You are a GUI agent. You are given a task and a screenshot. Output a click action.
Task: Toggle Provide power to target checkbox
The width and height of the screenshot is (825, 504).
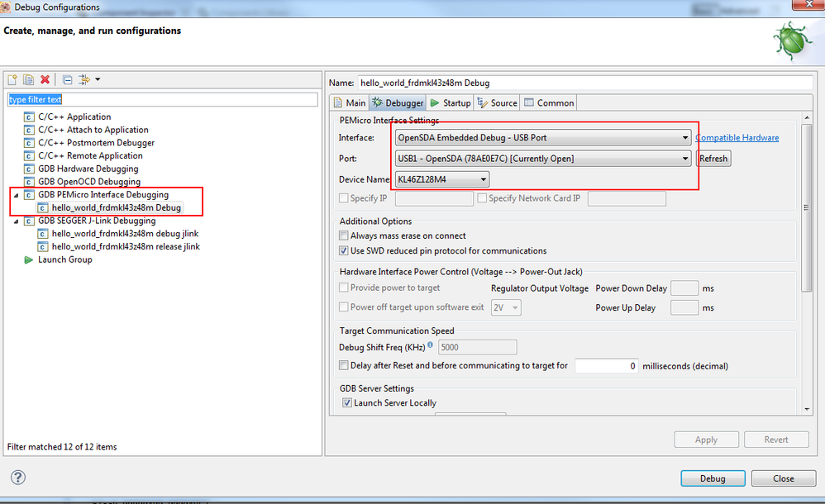pyautogui.click(x=344, y=288)
